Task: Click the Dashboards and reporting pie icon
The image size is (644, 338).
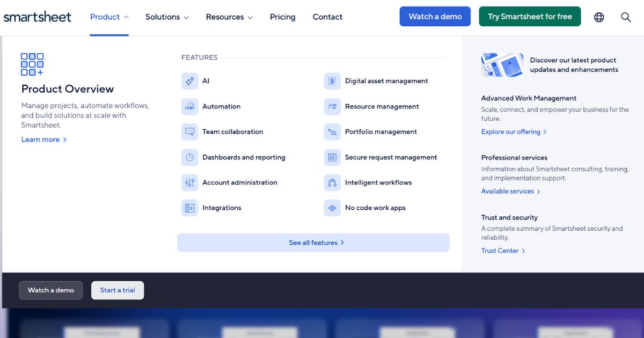Action: [189, 158]
